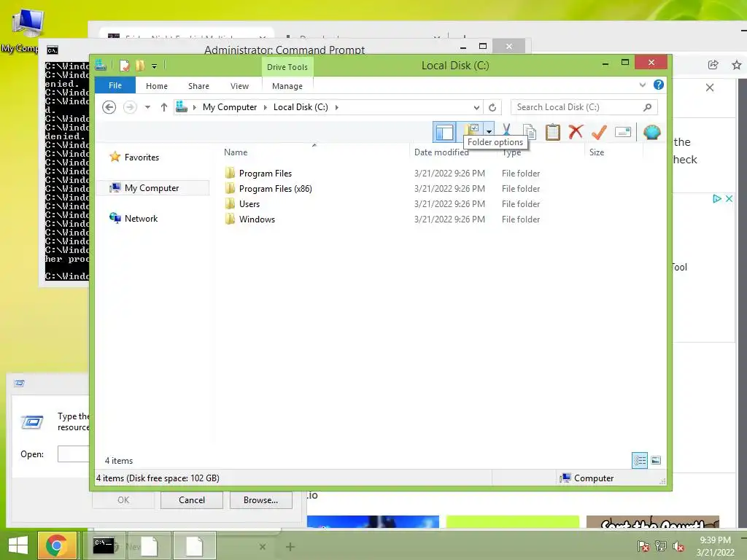The height and width of the screenshot is (560, 747).
Task: Refresh the Local Disk (C:) view
Action: tap(492, 108)
